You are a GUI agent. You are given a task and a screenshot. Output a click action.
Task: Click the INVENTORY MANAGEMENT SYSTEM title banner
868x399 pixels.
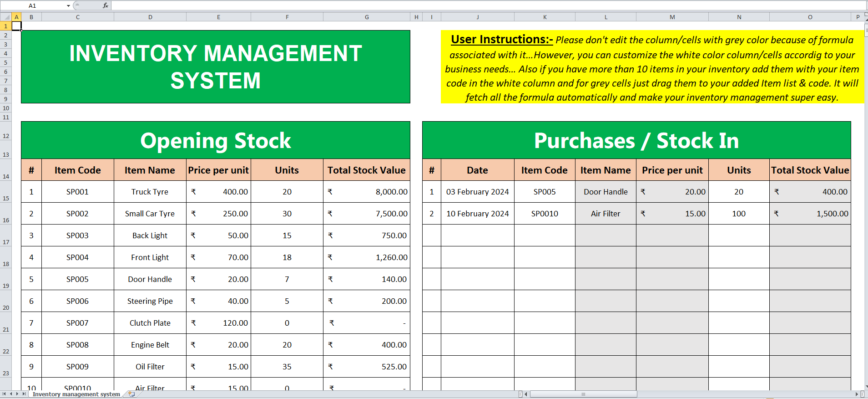[216, 66]
